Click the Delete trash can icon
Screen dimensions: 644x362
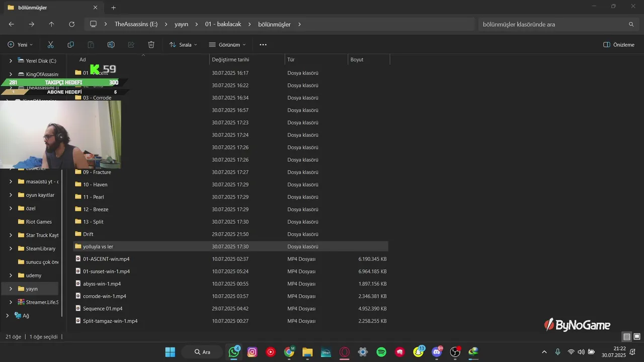pyautogui.click(x=151, y=45)
